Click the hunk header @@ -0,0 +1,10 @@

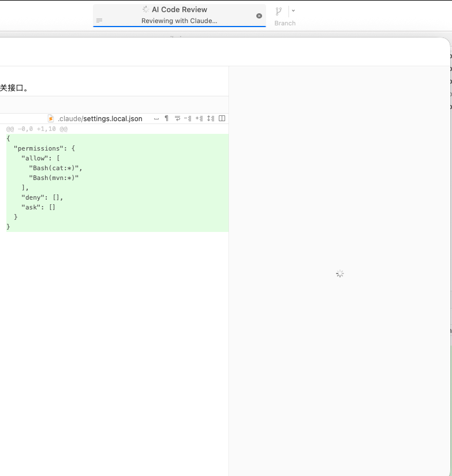pos(37,129)
